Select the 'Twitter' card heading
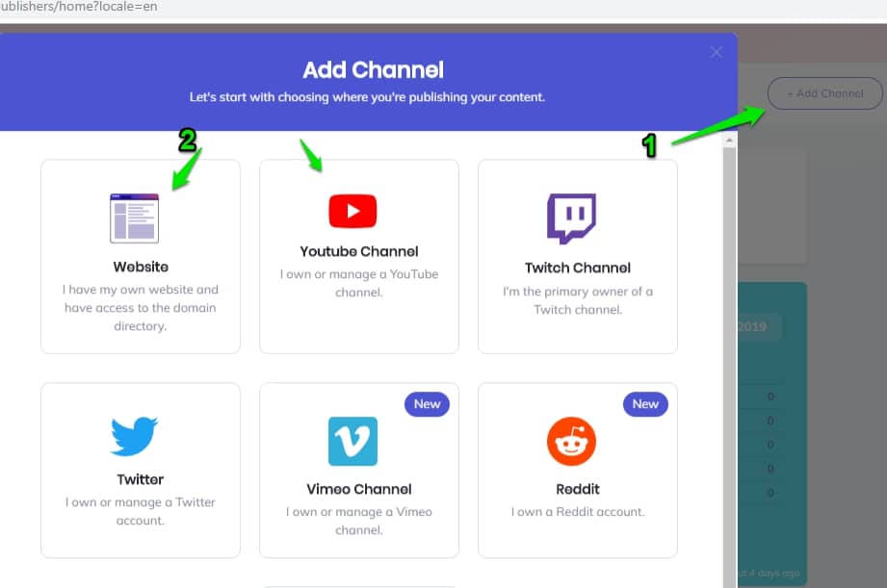This screenshot has height=588, width=887. pos(141,479)
